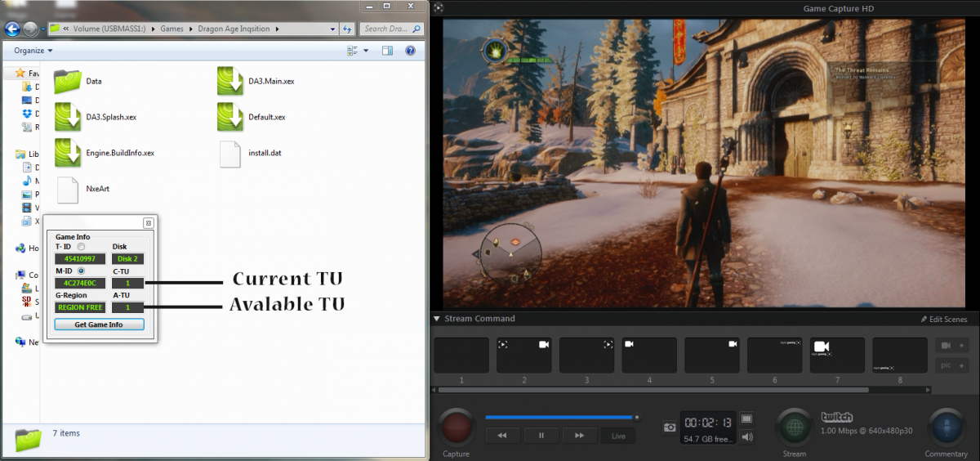Select the DA3.Splash.xex file
This screenshot has width=980, height=461.
(96, 117)
